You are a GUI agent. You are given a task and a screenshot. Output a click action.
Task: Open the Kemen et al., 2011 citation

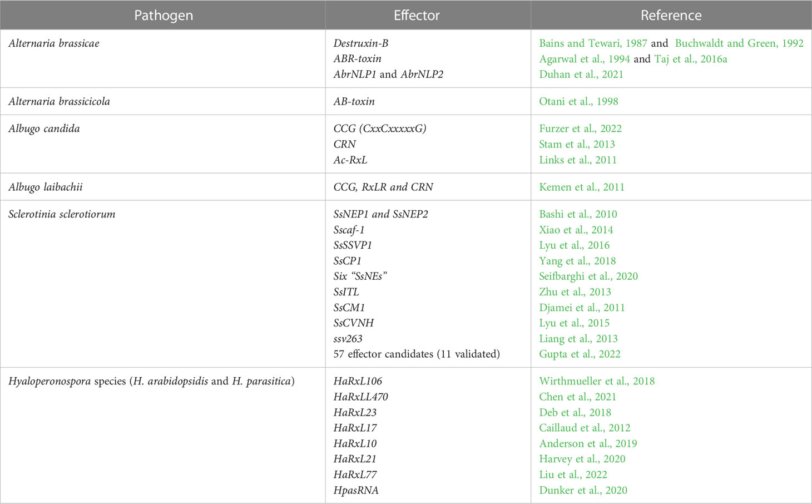click(582, 187)
